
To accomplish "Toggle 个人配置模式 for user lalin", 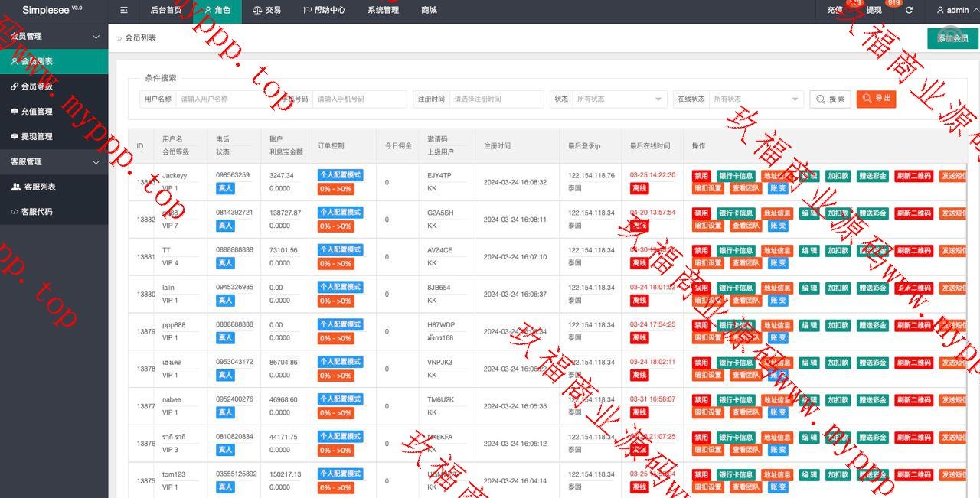I will tap(340, 288).
